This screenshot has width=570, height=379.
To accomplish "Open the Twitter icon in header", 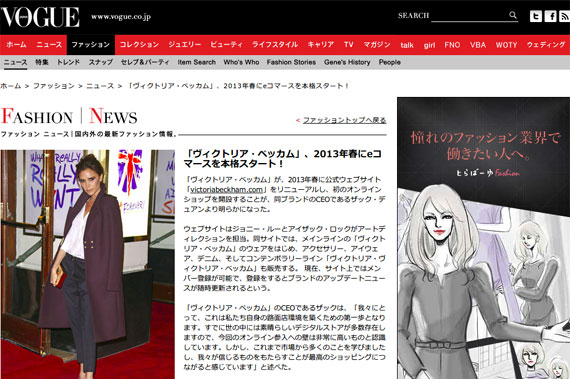I will click(x=536, y=16).
